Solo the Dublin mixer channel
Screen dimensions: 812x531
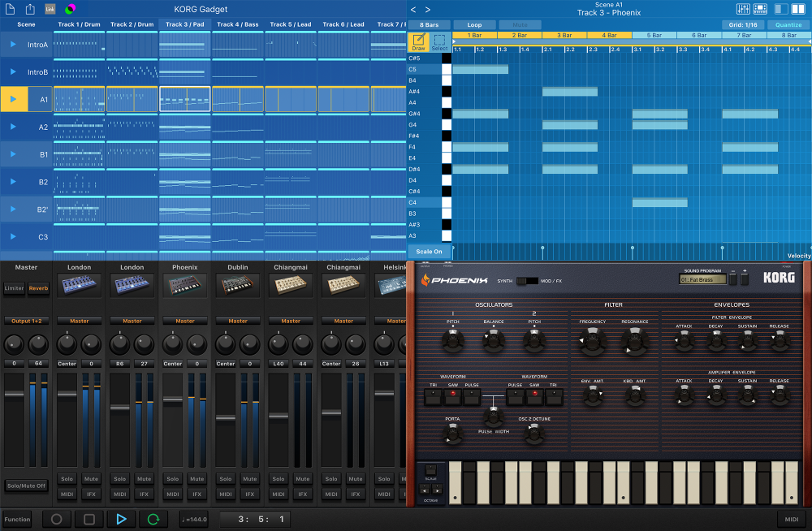[226, 479]
